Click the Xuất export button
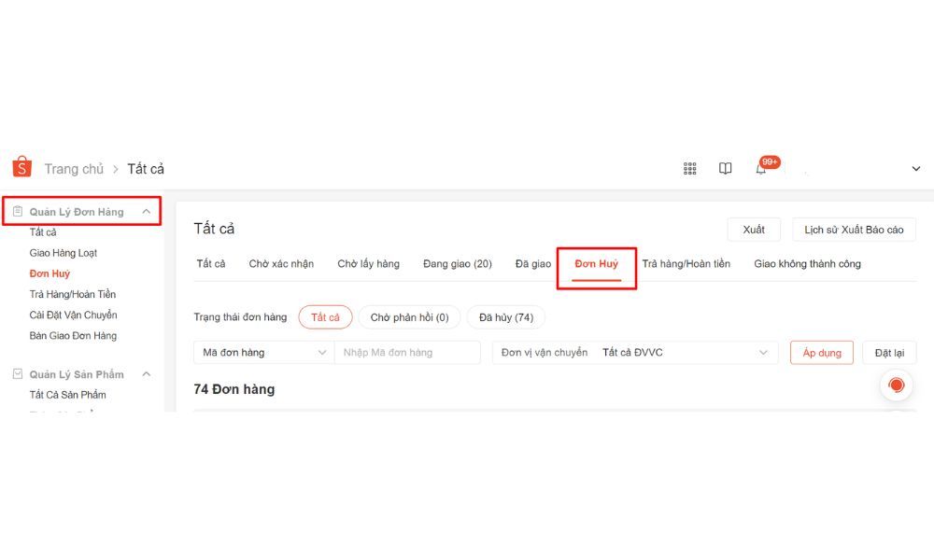Viewport: 934px width, 560px height. coord(754,230)
